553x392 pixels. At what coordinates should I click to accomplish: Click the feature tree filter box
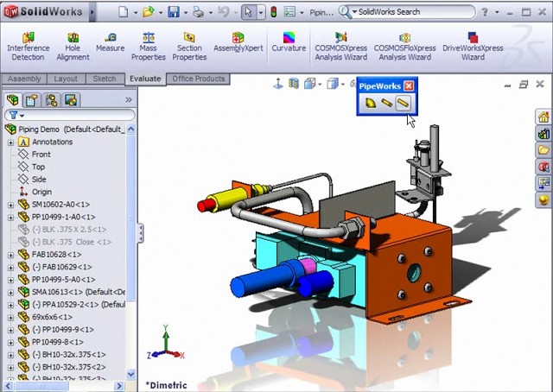pos(69,115)
